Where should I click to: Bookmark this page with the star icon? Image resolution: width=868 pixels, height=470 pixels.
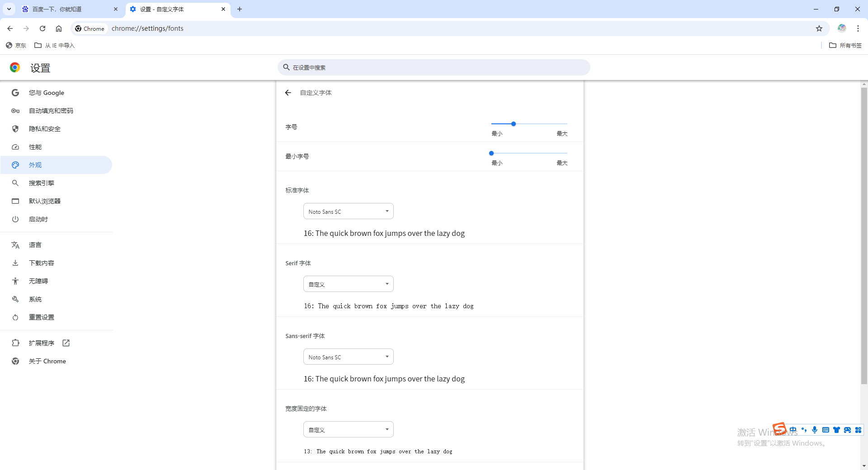(x=819, y=28)
